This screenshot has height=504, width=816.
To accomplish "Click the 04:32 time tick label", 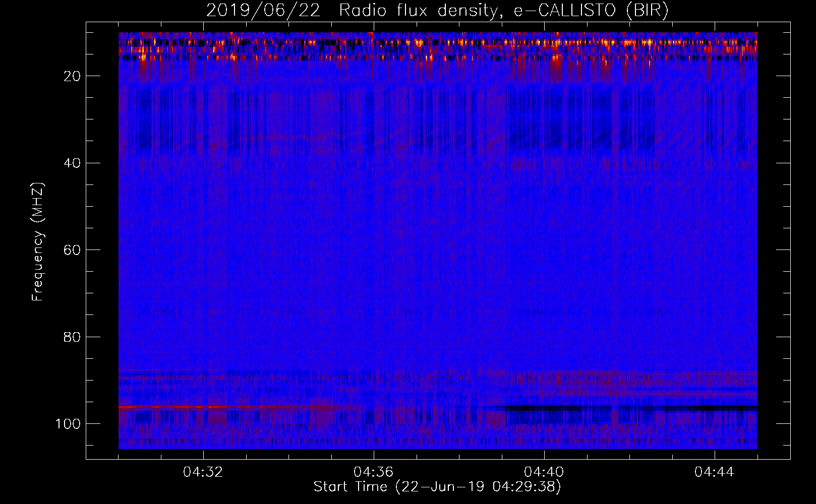I will (x=203, y=472).
